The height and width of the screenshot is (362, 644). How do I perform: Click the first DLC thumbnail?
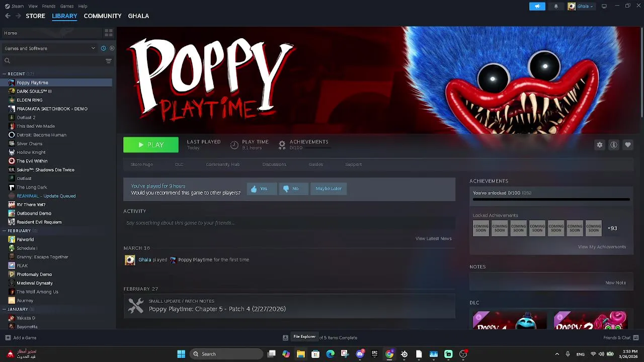[510, 320]
